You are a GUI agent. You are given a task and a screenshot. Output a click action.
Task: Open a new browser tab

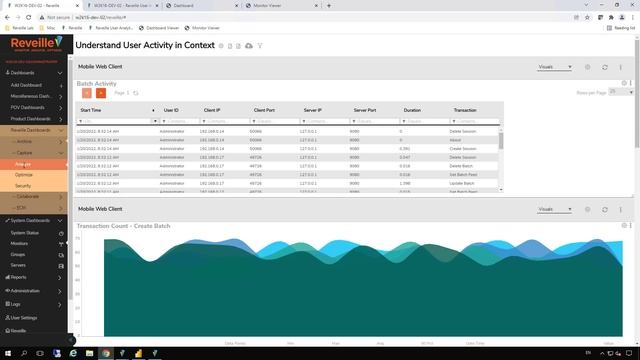[x=329, y=6]
